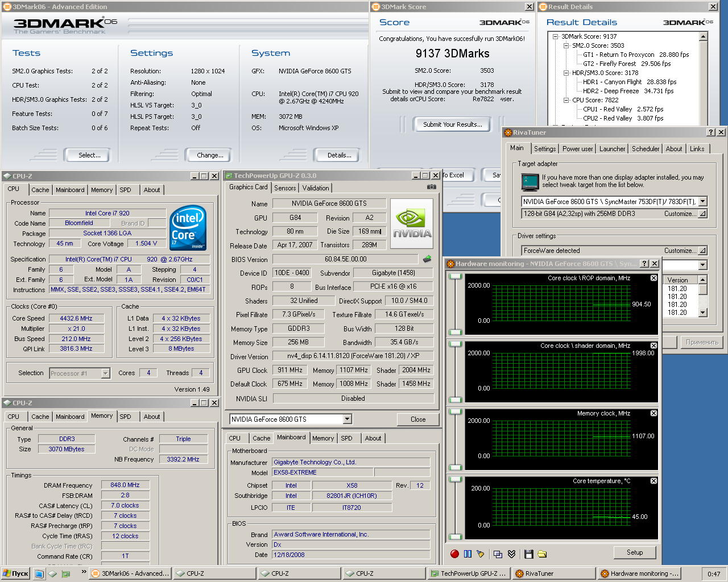This screenshot has height=582, width=728.
Task: Open the Power user tab in RivaTuner
Action: 577,149
